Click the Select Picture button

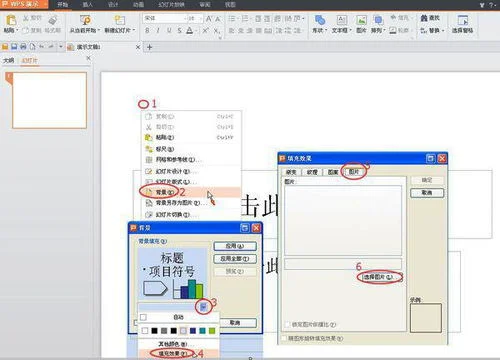point(378,277)
